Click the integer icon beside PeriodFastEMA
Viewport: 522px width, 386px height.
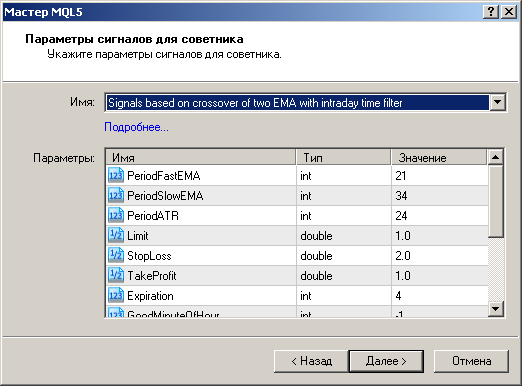coord(116,175)
